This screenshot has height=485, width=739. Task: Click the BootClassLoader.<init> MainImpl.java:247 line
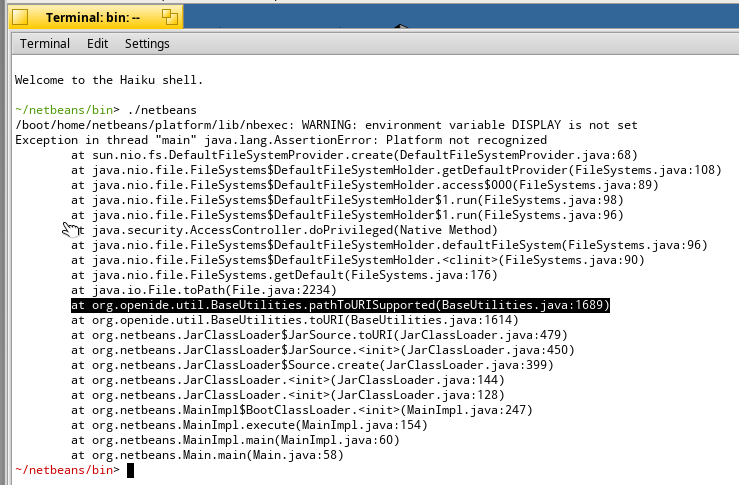tap(302, 411)
